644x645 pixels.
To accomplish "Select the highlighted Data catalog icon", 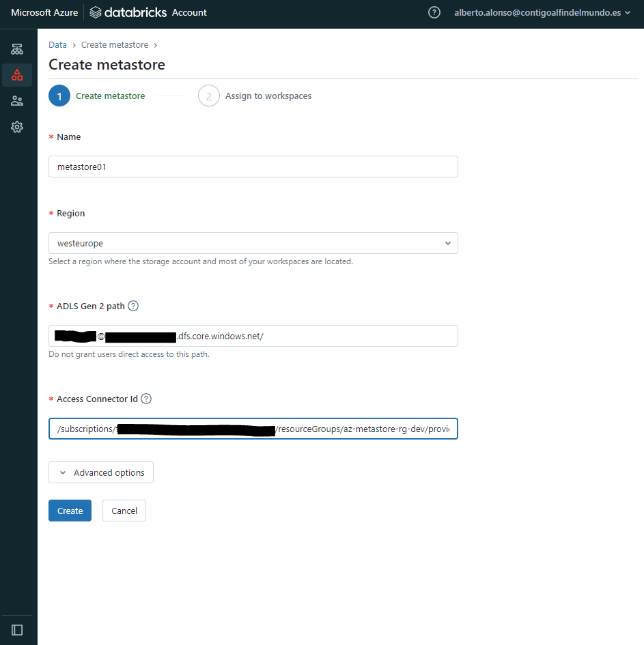I will coord(17,74).
